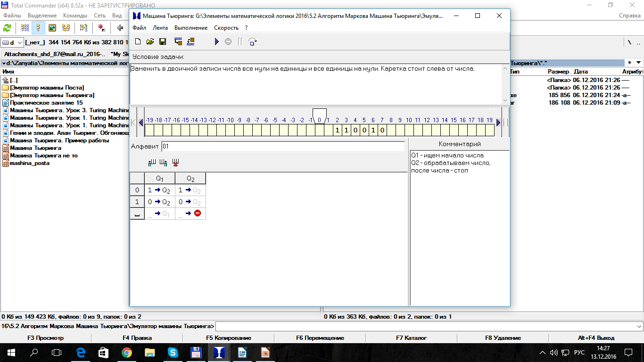Open Total Commander Выделение menu
This screenshot has height=362, width=644.
pyautogui.click(x=42, y=16)
